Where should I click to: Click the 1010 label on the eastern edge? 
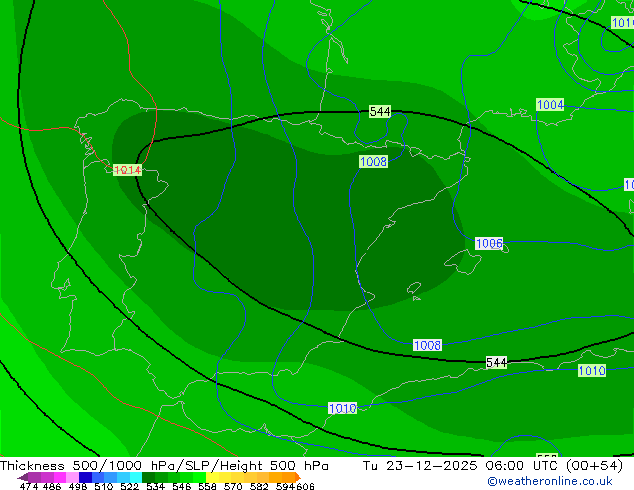(x=592, y=370)
